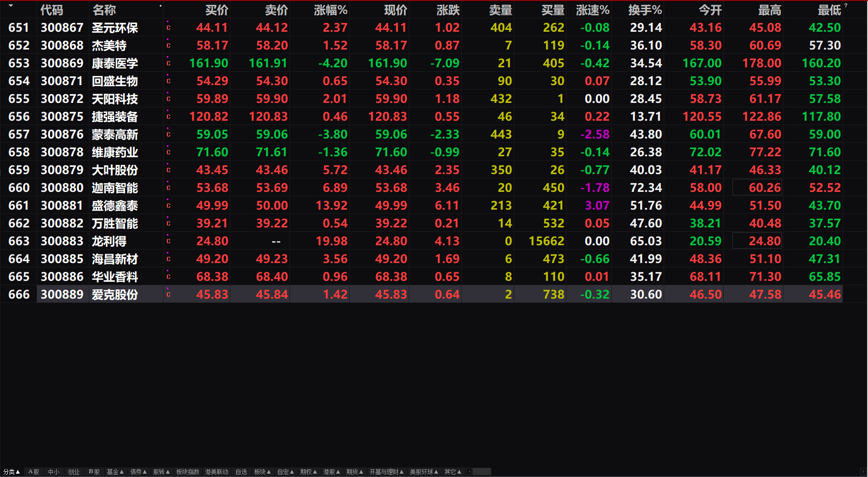Image resolution: width=868 pixels, height=477 pixels.
Task: Click 178.00 high price for 康泰医学
Action: [762, 63]
